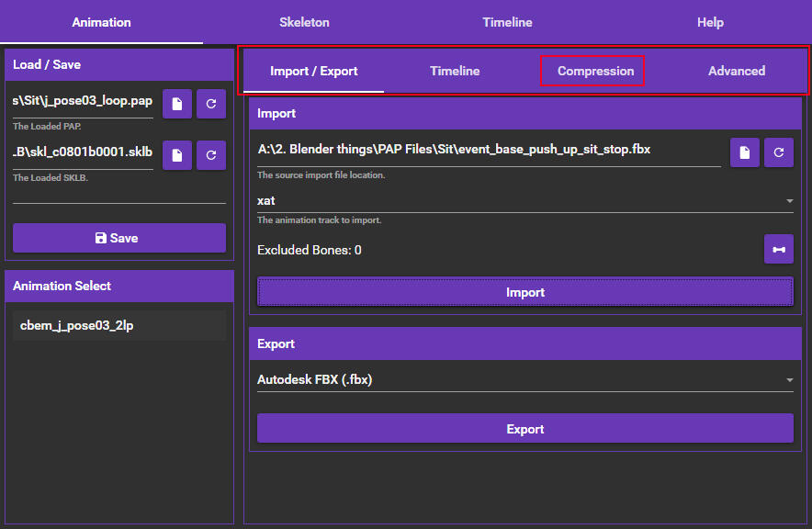Go to the Advanced sub-tab
Viewport: 812px width, 529px height.
[736, 71]
